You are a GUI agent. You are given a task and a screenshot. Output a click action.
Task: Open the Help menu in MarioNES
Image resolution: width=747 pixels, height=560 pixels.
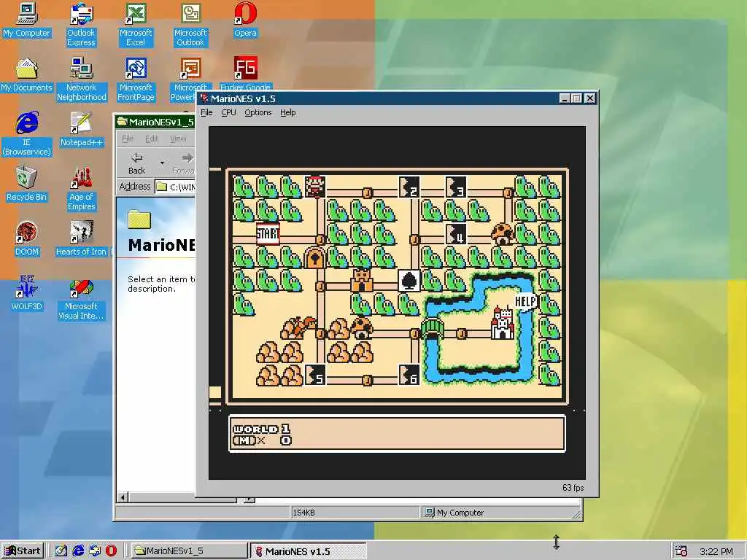pyautogui.click(x=287, y=112)
